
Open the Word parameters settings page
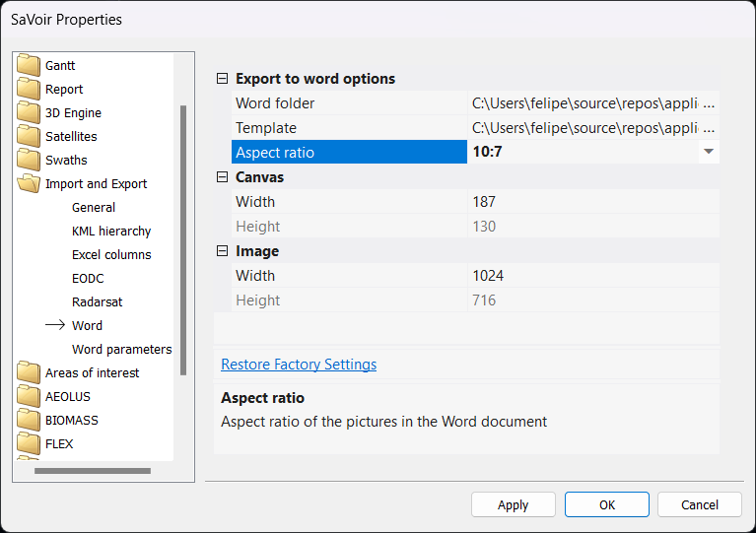click(121, 350)
